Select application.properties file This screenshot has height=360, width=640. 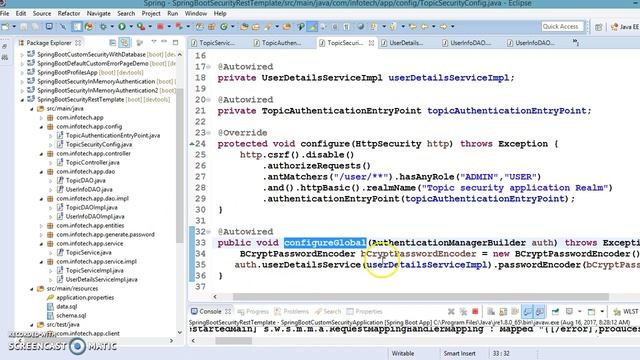(85, 298)
